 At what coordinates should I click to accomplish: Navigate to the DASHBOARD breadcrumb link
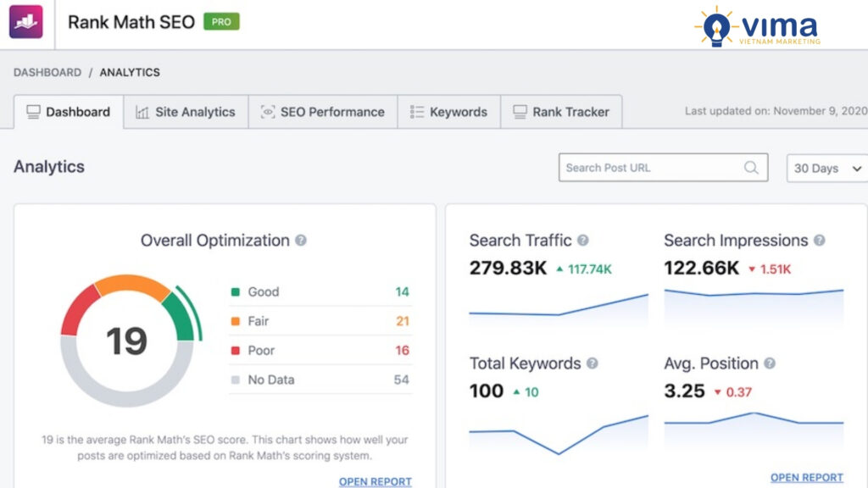45,72
